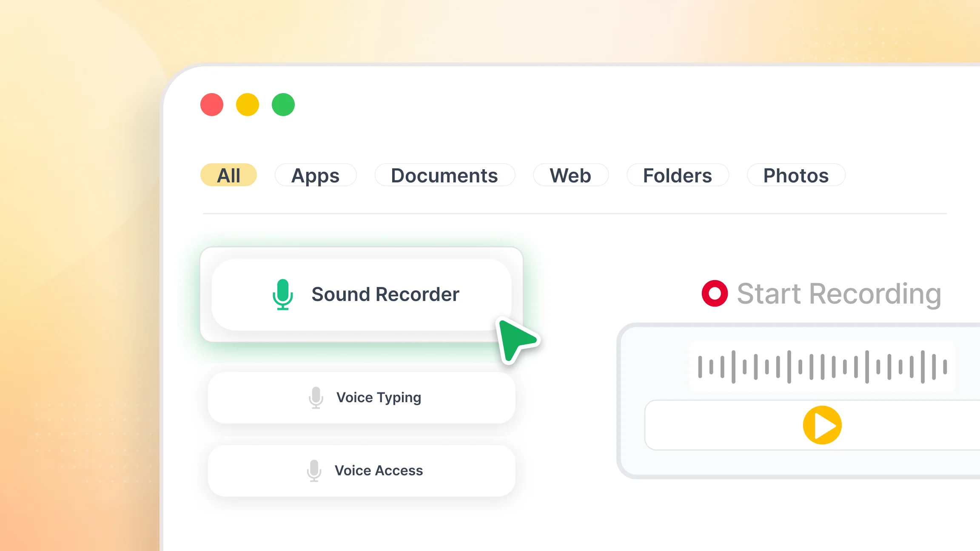Click the audio waveform display
This screenshot has height=551, width=980.
point(822,366)
